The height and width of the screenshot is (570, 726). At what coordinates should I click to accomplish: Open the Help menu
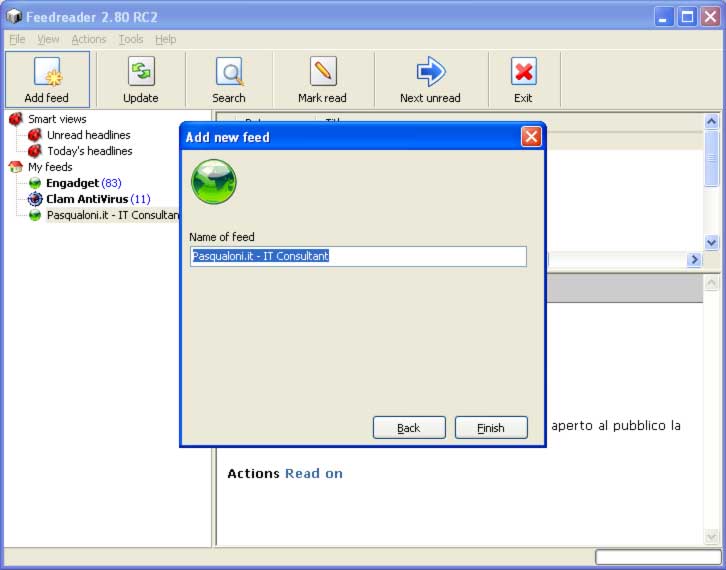coord(165,39)
